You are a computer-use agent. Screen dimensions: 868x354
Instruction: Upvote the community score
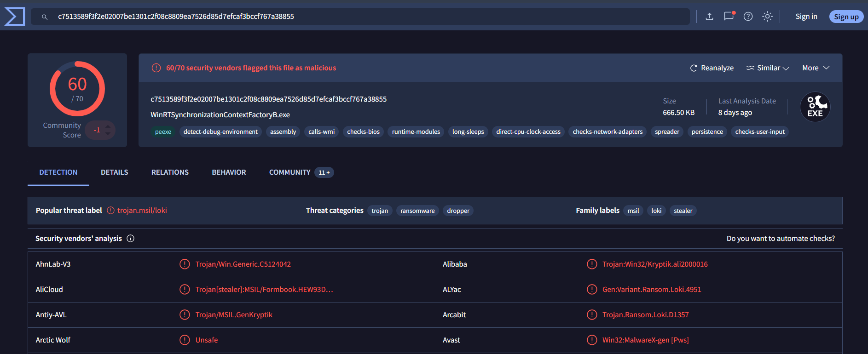(108, 126)
